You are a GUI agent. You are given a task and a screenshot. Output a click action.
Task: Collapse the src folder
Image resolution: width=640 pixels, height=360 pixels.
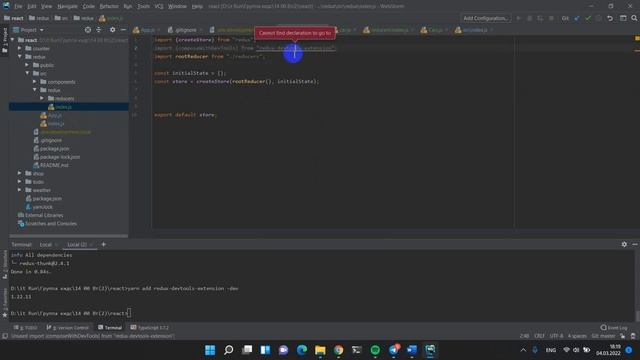point(27,73)
